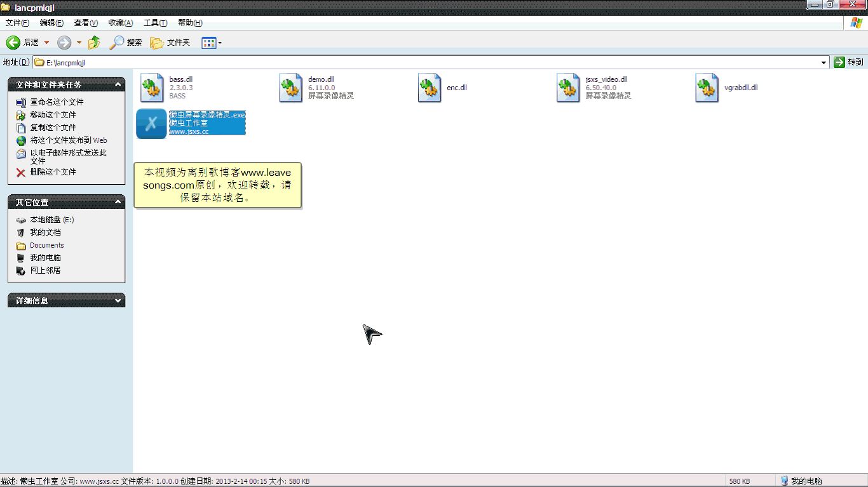Go up one folder level icon
868x487 pixels.
pyautogui.click(x=94, y=43)
